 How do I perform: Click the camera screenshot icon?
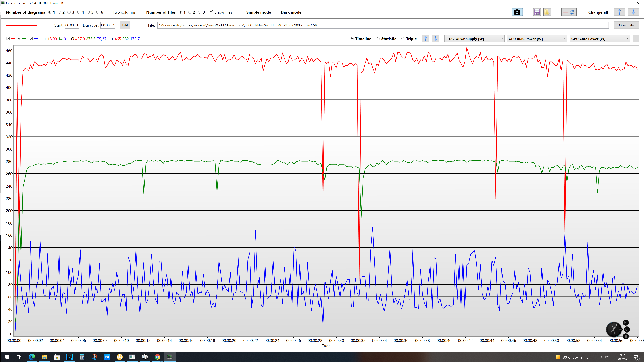click(x=517, y=12)
